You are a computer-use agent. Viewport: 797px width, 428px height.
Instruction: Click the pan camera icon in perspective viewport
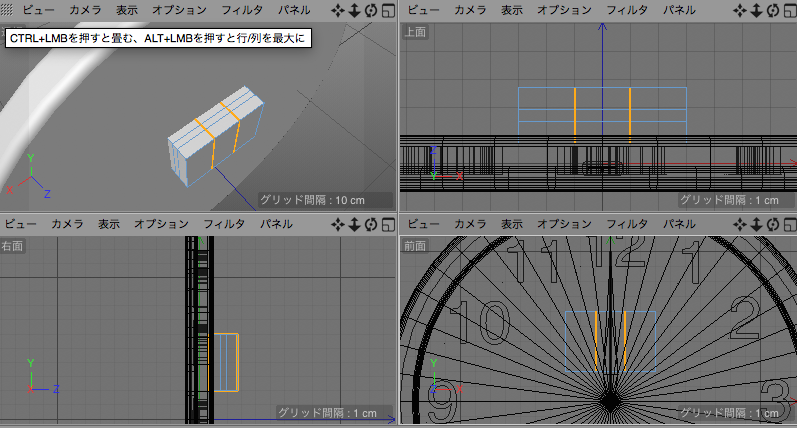click(x=338, y=10)
